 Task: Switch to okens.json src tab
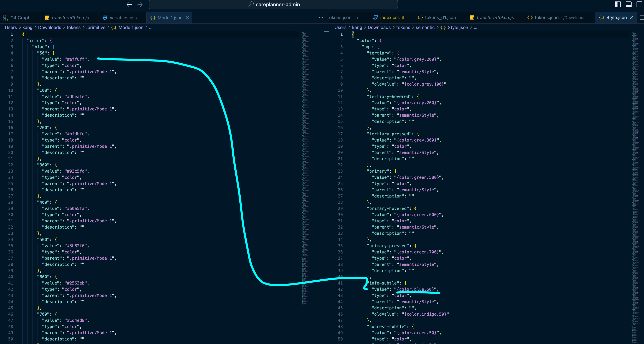pos(344,18)
